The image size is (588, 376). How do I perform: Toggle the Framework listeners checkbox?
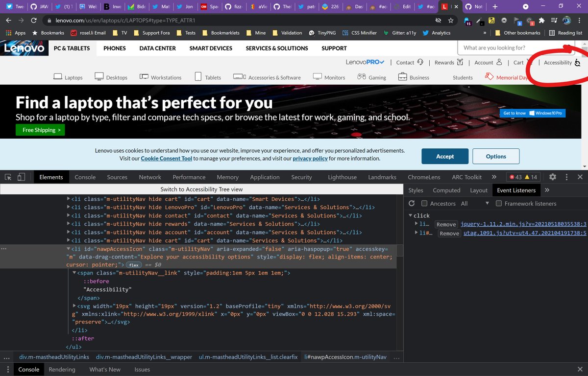click(499, 203)
